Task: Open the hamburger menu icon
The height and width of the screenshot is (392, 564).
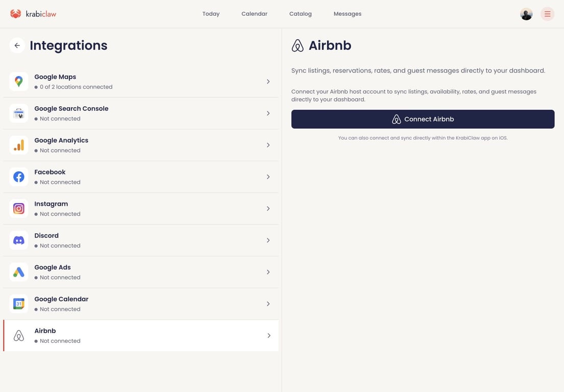Action: [547, 14]
